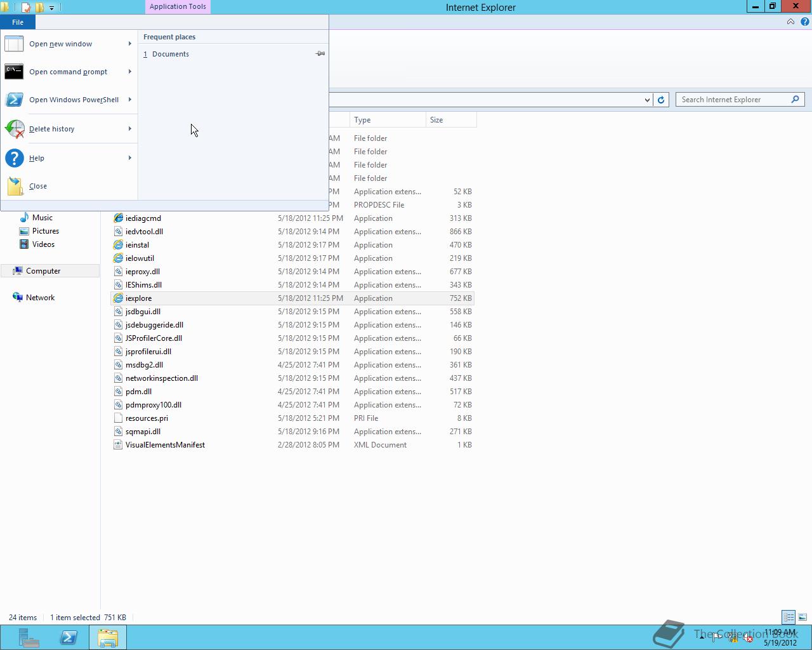Expand Open new window submenu arrow
Viewport: 812px width, 650px height.
[130, 44]
